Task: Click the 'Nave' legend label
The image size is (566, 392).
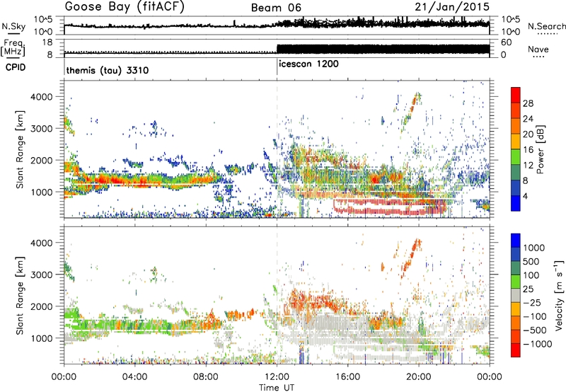Action: tap(538, 50)
